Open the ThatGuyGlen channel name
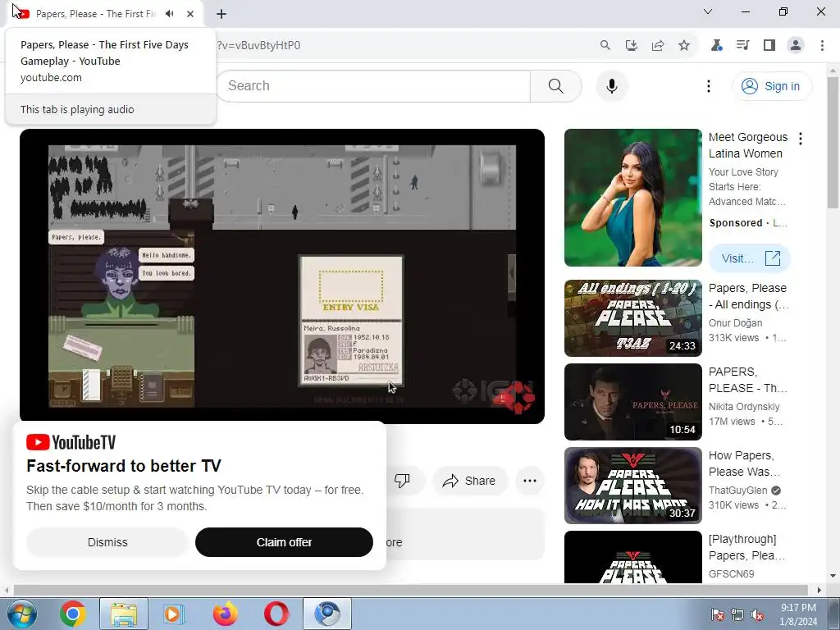840x630 pixels. pos(737,491)
